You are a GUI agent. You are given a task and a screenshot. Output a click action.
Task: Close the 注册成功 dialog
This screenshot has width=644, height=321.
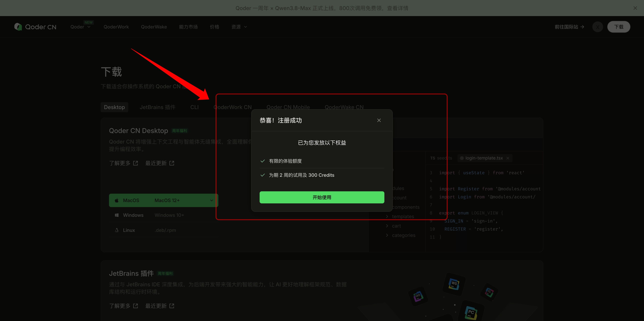[x=379, y=120]
